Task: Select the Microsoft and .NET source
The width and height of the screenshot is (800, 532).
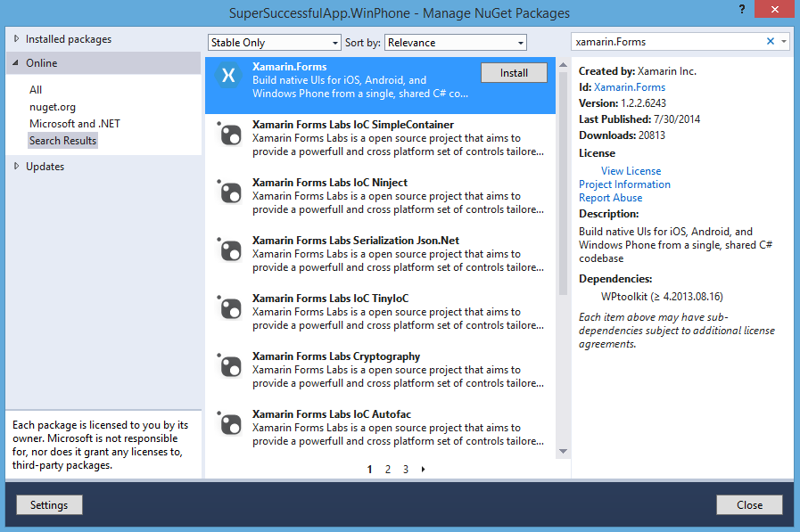Action: click(x=75, y=124)
